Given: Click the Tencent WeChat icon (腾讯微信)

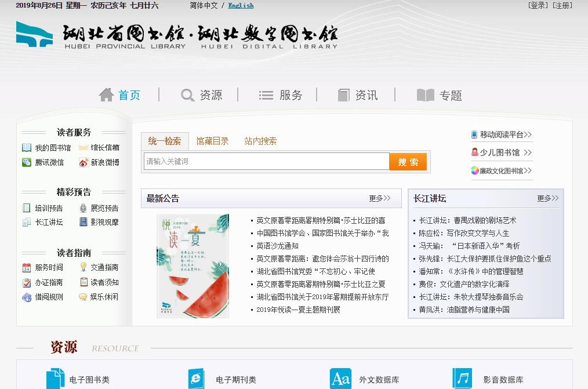Looking at the screenshot, I should coord(27,163).
